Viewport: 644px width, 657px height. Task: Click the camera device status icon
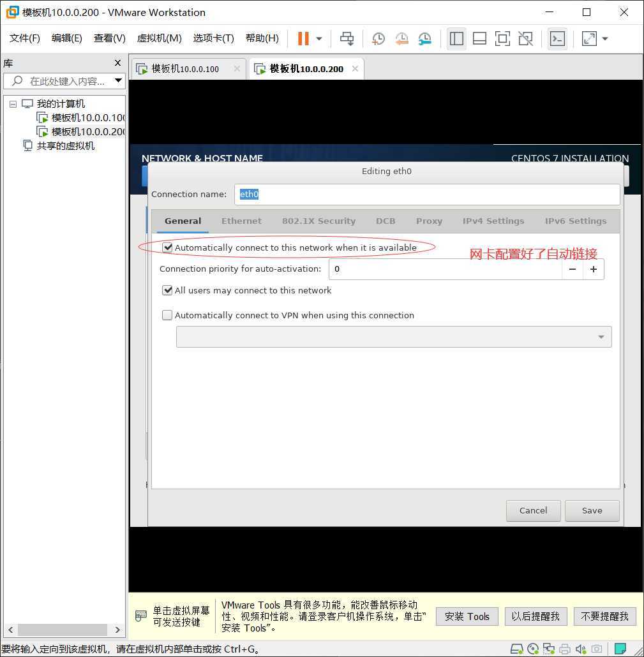click(x=596, y=649)
